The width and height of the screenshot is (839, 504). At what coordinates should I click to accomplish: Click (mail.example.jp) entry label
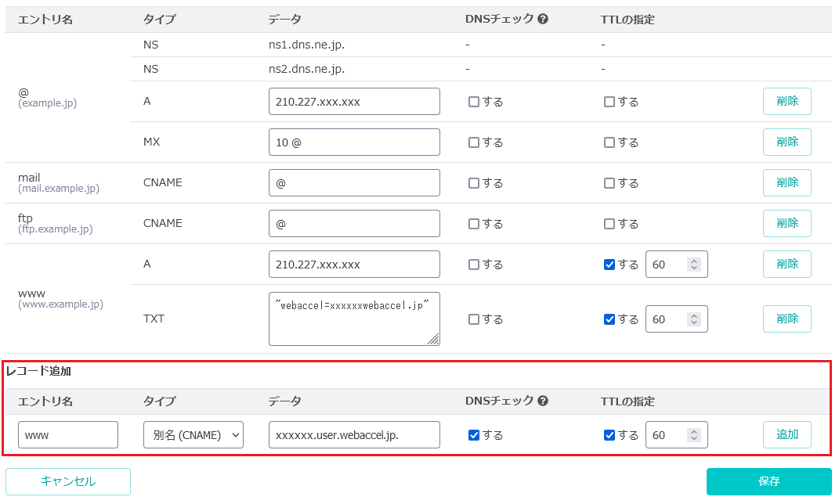59,189
